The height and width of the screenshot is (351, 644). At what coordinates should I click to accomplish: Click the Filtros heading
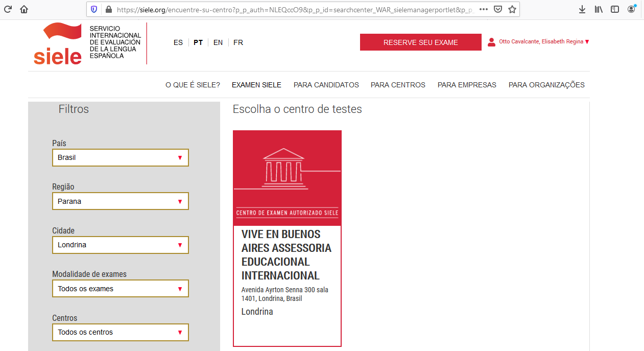(74, 109)
